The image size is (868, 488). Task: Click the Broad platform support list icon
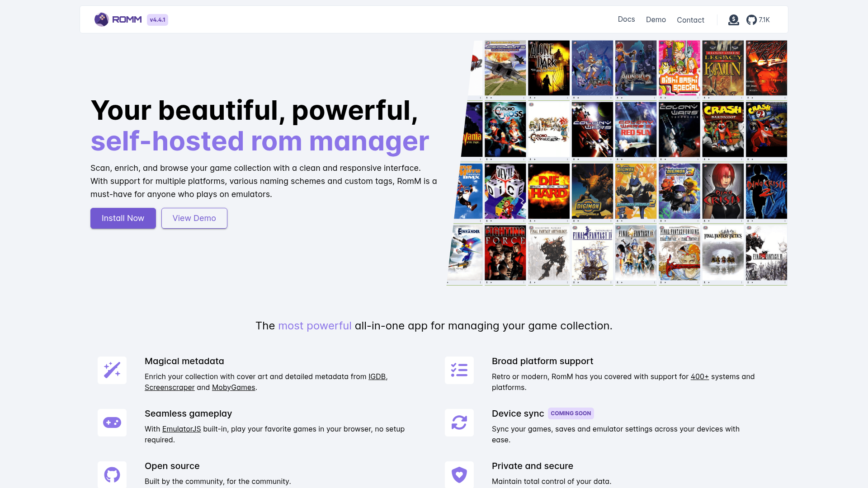pos(459,370)
